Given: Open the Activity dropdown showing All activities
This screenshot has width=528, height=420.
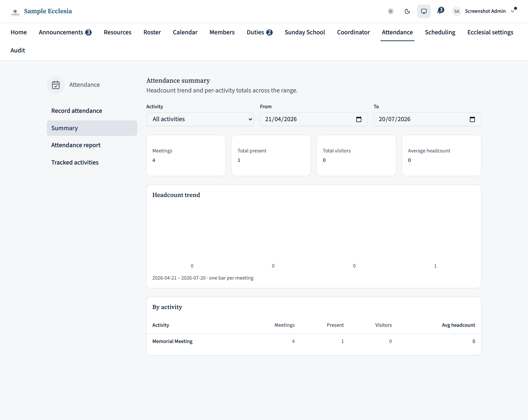Looking at the screenshot, I should [x=200, y=119].
